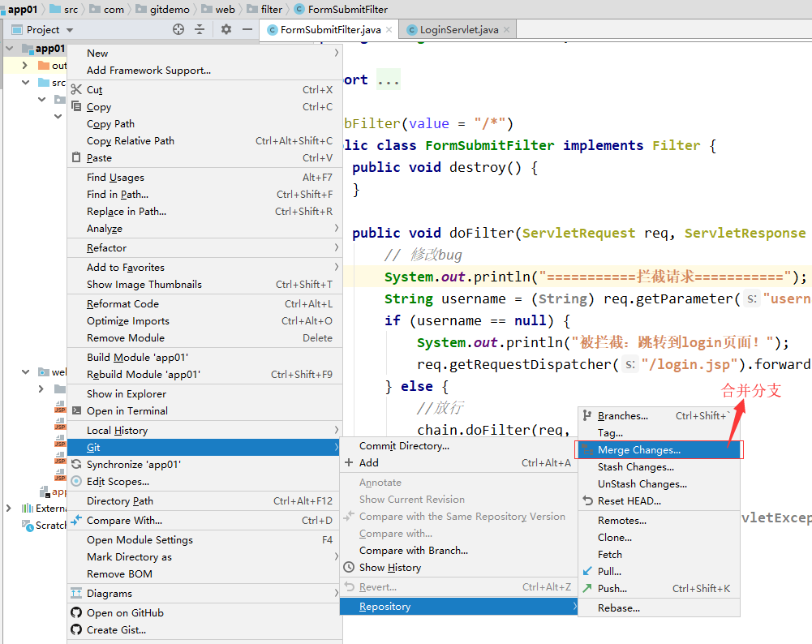Choose Clone... in Repository menu

pyautogui.click(x=659, y=538)
